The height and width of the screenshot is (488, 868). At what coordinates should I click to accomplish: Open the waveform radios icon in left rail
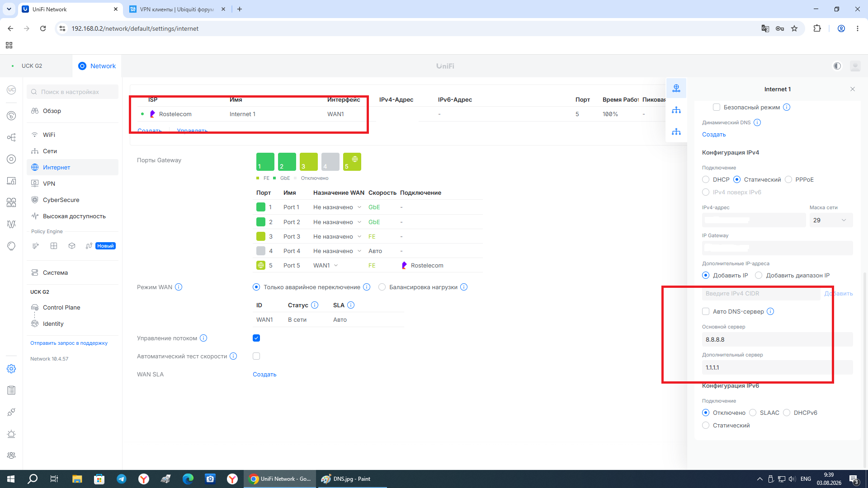11,224
